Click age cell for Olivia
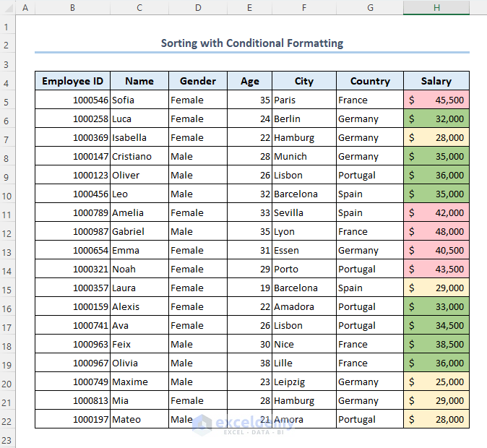 [x=249, y=363]
